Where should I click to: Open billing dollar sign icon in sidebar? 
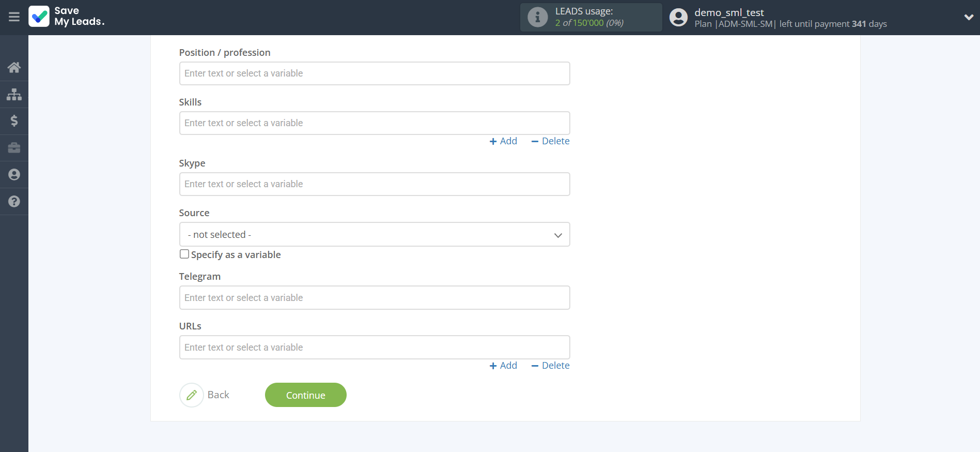[x=14, y=121]
